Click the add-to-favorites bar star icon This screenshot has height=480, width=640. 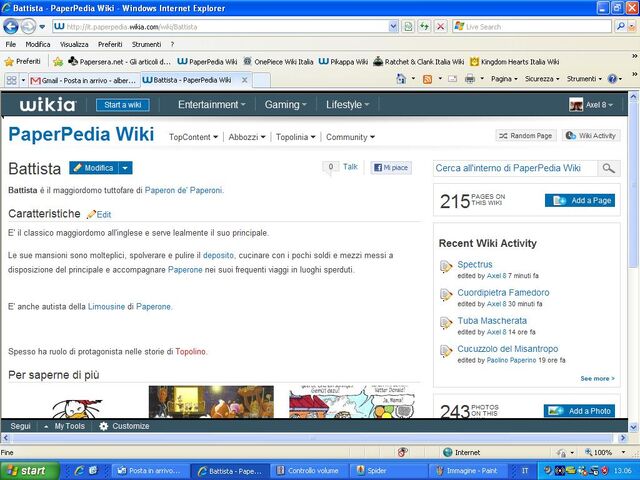58,62
